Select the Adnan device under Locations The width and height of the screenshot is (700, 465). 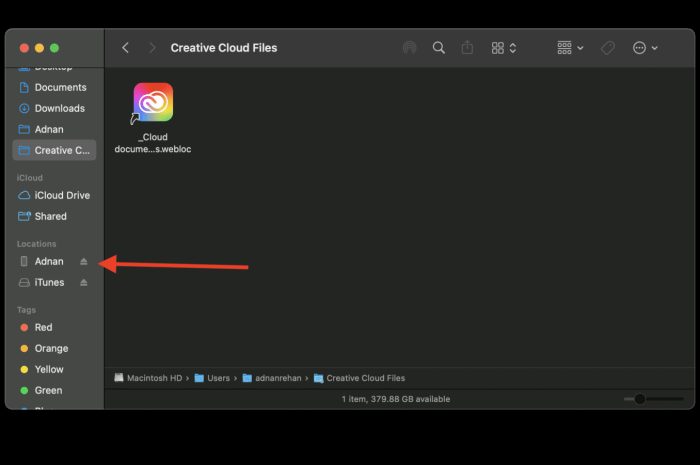click(49, 262)
